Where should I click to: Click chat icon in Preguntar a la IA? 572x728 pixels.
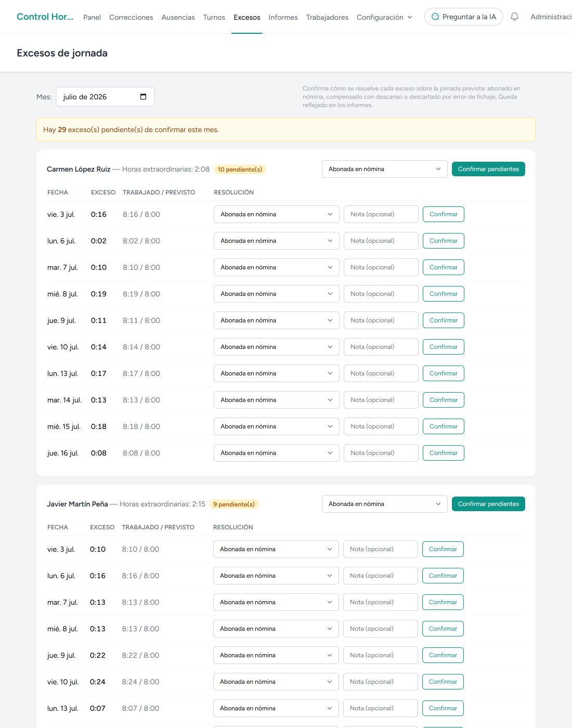click(x=435, y=17)
